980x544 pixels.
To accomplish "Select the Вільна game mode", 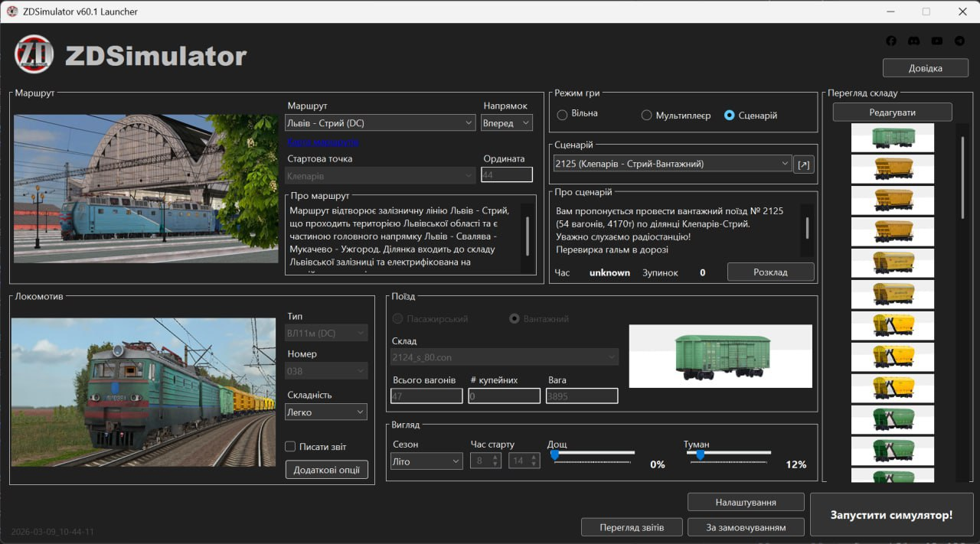I will click(563, 115).
